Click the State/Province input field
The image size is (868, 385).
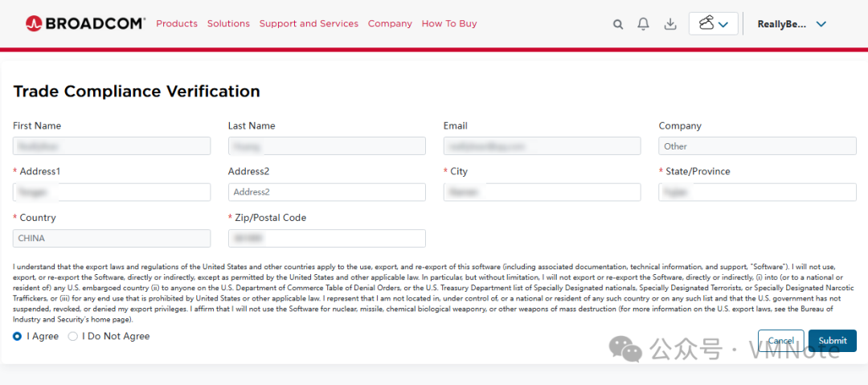click(x=757, y=192)
